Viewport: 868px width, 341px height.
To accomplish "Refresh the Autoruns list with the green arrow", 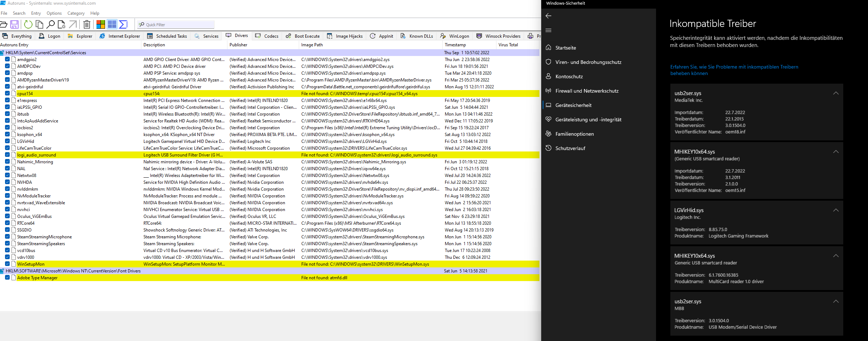I will [28, 24].
